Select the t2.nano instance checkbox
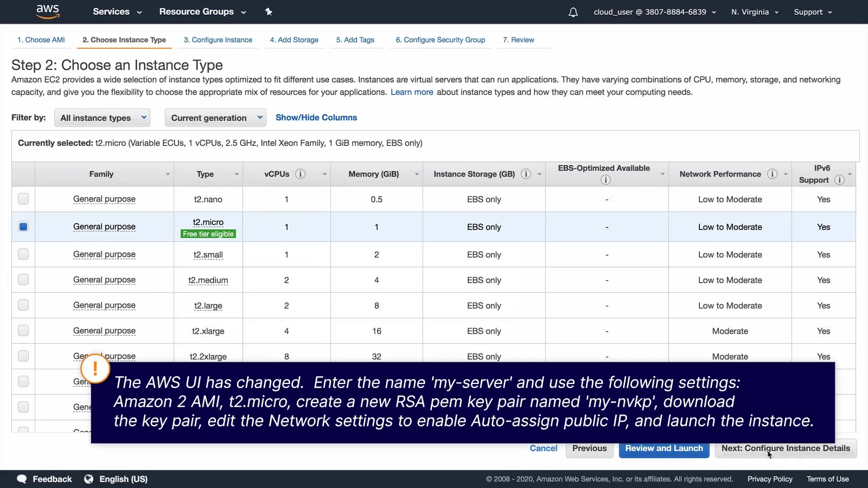Image resolution: width=868 pixels, height=488 pixels. click(x=24, y=199)
